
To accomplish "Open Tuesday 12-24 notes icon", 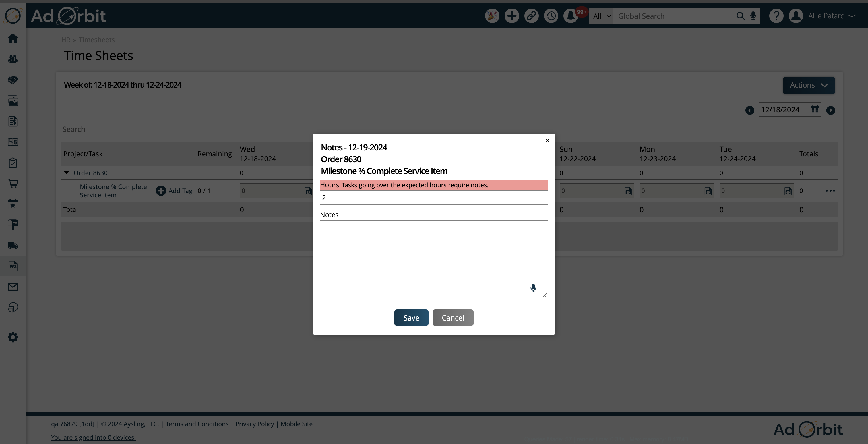I will point(788,191).
